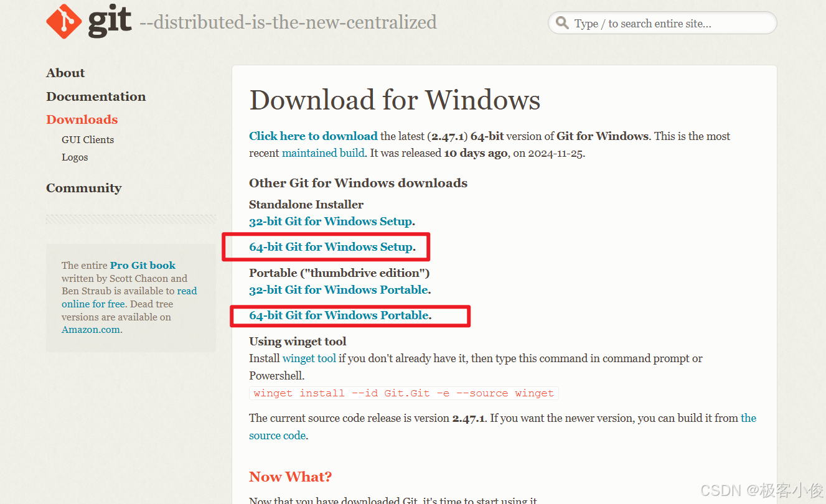Image resolution: width=826 pixels, height=504 pixels.
Task: Focus the site search input field
Action: (662, 23)
